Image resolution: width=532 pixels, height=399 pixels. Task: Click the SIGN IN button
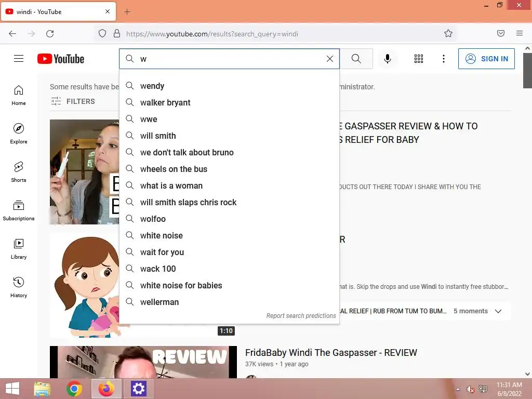[486, 59]
